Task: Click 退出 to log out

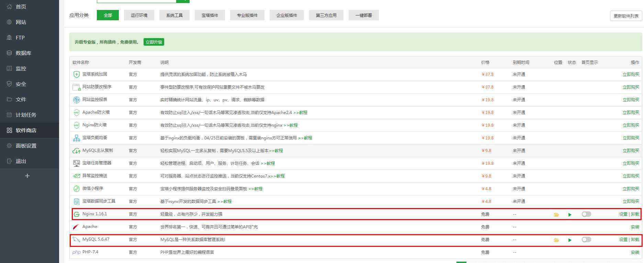Action: point(30,161)
